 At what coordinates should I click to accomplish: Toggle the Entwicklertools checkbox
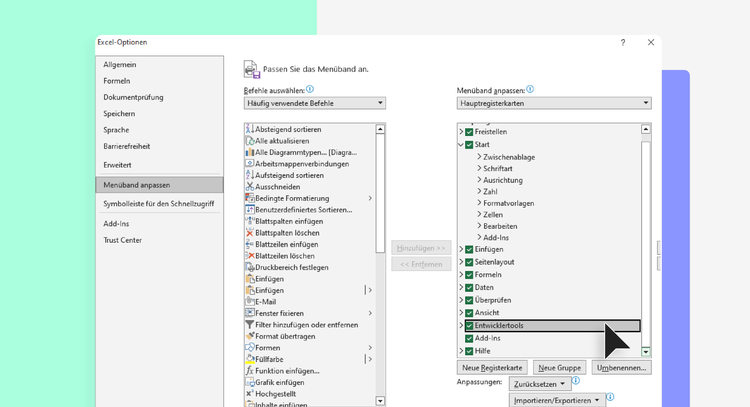(x=469, y=326)
